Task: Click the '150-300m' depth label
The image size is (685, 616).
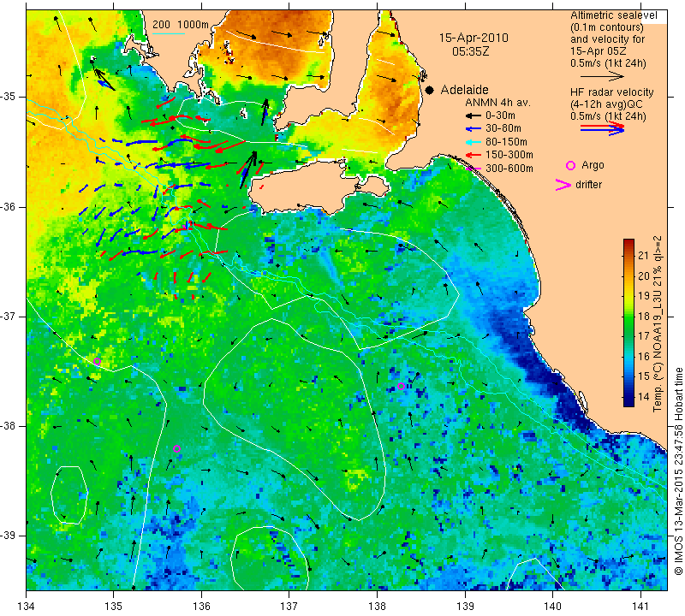Action: [509, 155]
